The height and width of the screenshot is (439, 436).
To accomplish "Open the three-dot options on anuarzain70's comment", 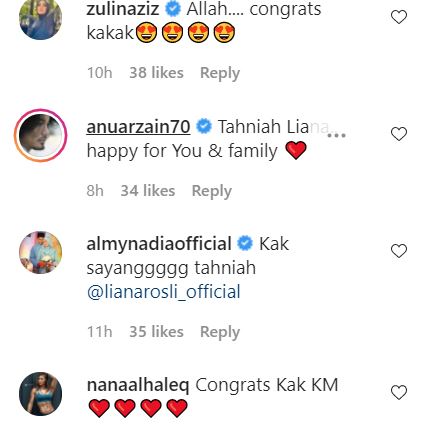I will [337, 136].
